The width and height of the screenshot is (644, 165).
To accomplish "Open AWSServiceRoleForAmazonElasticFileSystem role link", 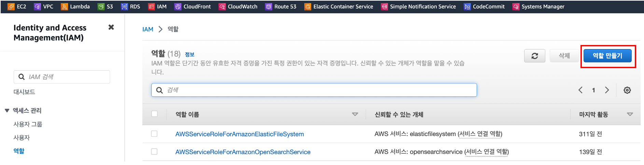I will [x=239, y=134].
